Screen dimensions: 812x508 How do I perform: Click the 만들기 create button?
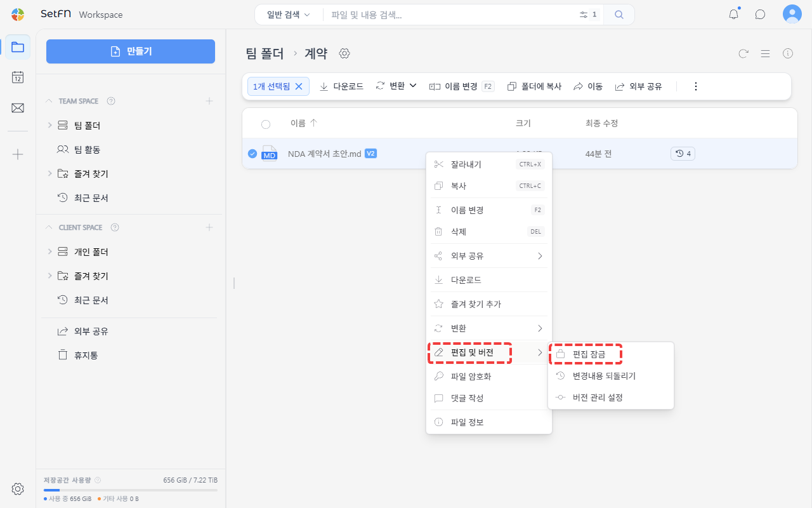[x=131, y=51]
